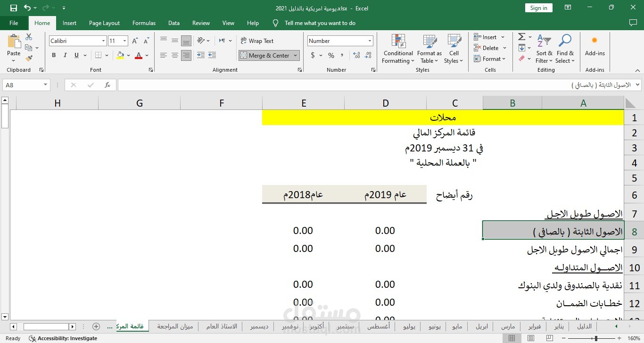Click the Cut scissors icon
Screen dimensions: 644x343
click(x=29, y=37)
